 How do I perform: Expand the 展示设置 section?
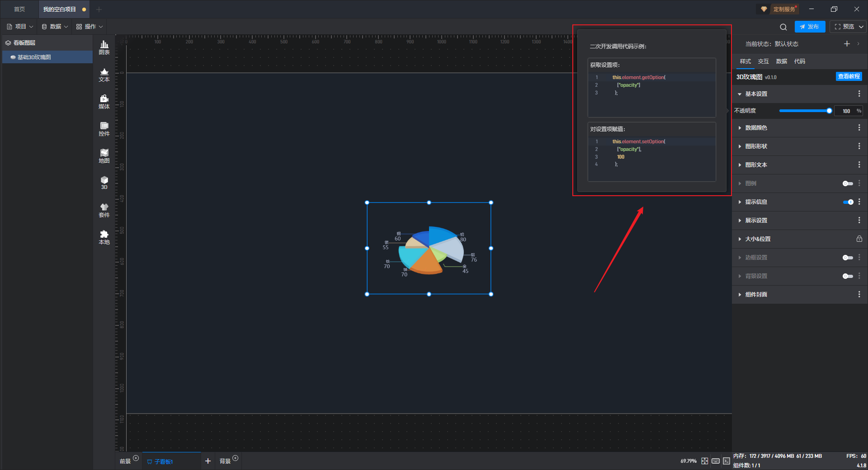pyautogui.click(x=740, y=221)
